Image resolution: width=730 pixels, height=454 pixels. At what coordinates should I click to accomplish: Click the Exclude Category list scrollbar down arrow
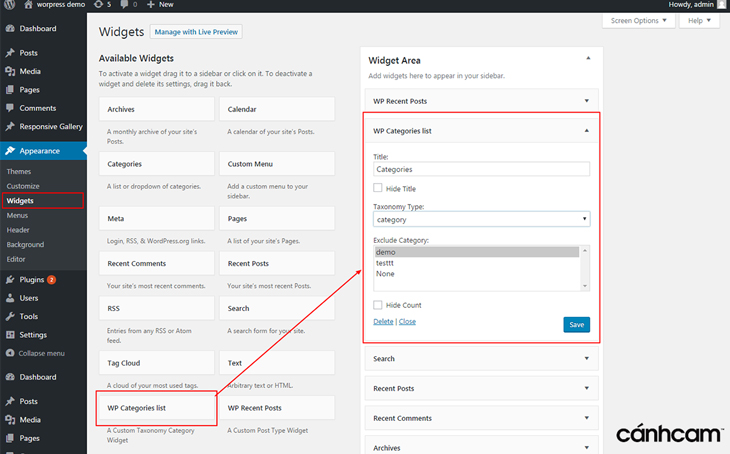pyautogui.click(x=585, y=286)
